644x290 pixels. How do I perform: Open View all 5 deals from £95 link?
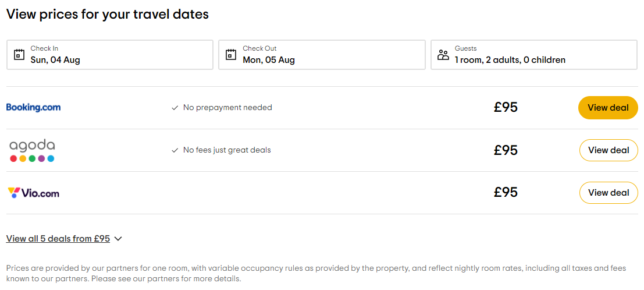point(58,239)
